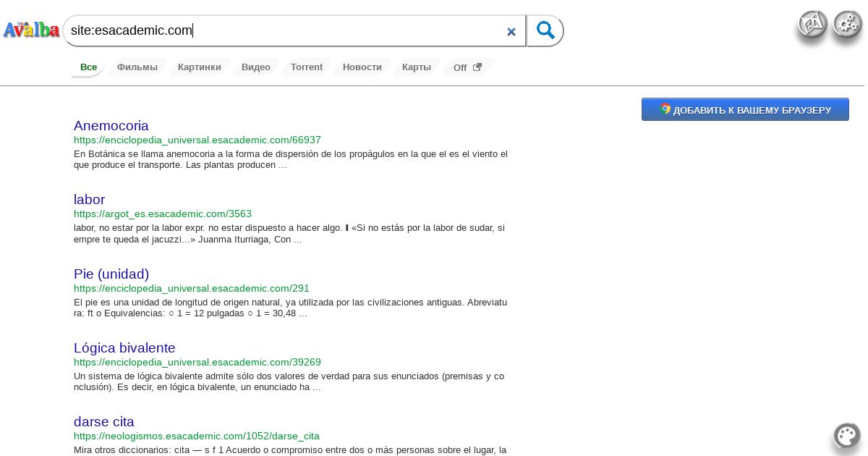Click the external link icon next to Off
This screenshot has width=868, height=456.
pyautogui.click(x=477, y=67)
